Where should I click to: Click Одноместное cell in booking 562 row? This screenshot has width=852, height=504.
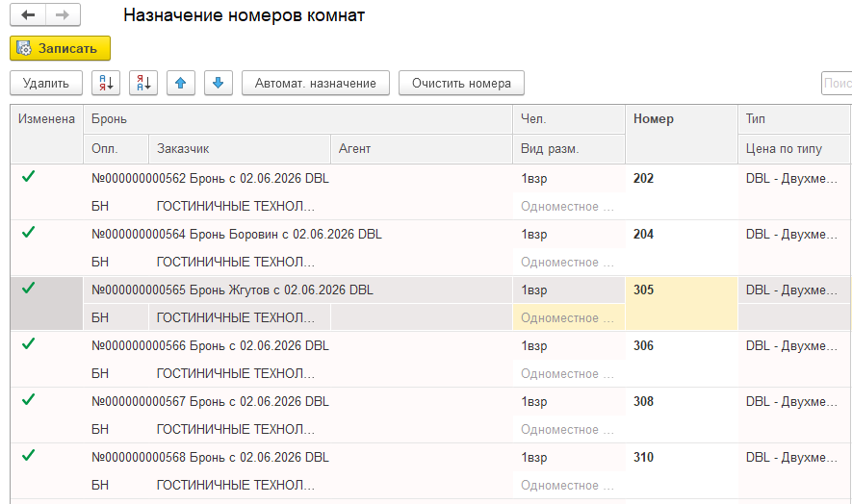pos(569,207)
